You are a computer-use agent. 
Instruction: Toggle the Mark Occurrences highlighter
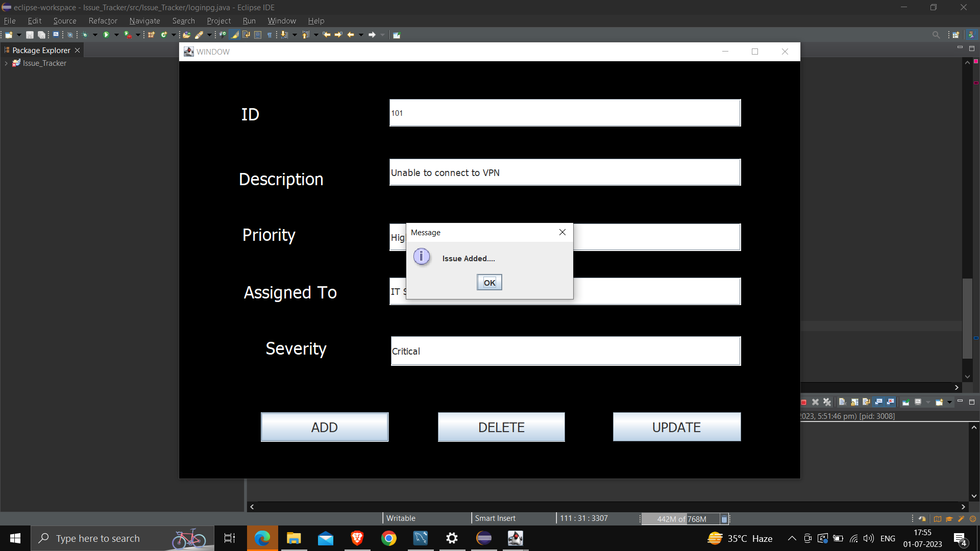click(235, 35)
